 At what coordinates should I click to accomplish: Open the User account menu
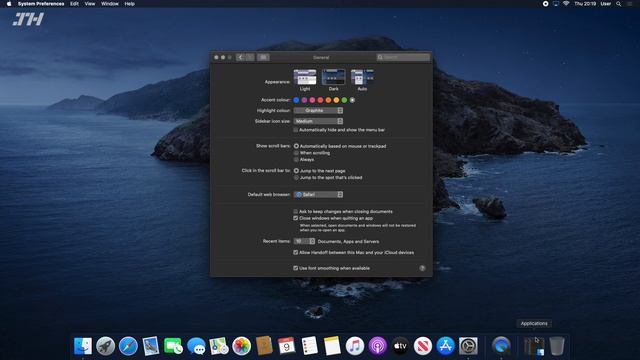(x=606, y=4)
